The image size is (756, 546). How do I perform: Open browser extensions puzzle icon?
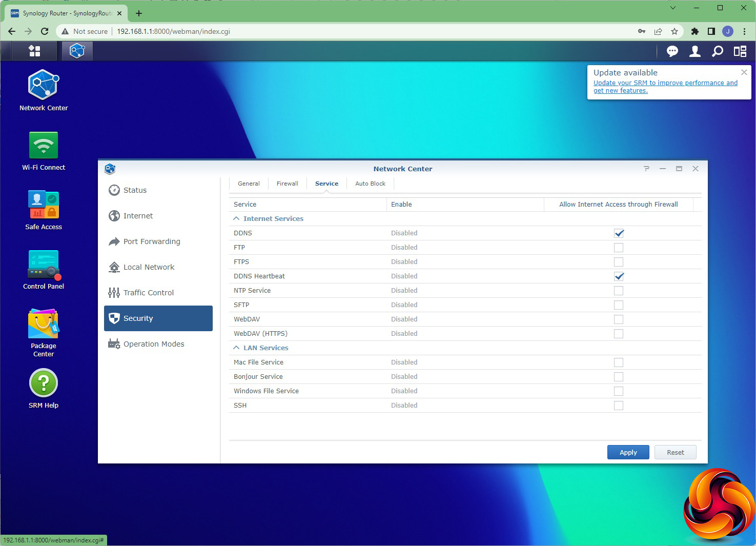[x=695, y=31]
